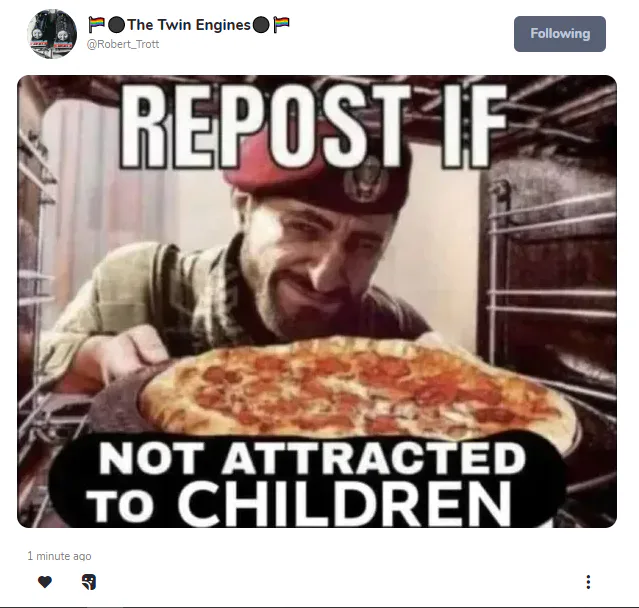Screen dimensions: 639x608
Task: Click the rainbow flag emoji after the name
Action: tap(281, 25)
